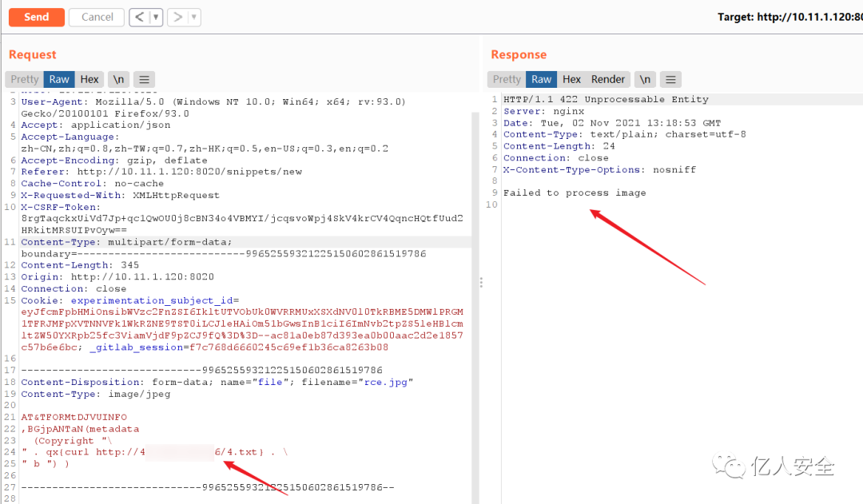This screenshot has width=863, height=504.
Task: Click the (Copyright payload line
Action: tap(73, 440)
